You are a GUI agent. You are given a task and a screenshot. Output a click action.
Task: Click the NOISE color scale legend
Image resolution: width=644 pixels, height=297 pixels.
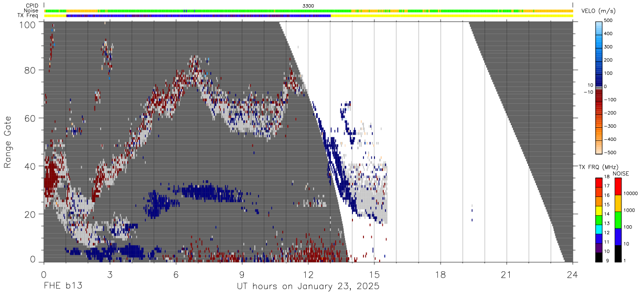(618, 219)
